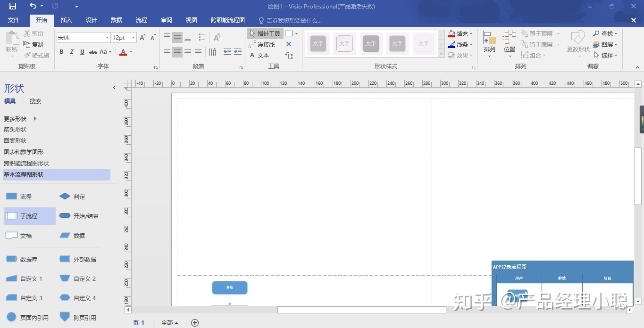Add a new page with plus icon
The image size is (644, 328).
coord(195,323)
